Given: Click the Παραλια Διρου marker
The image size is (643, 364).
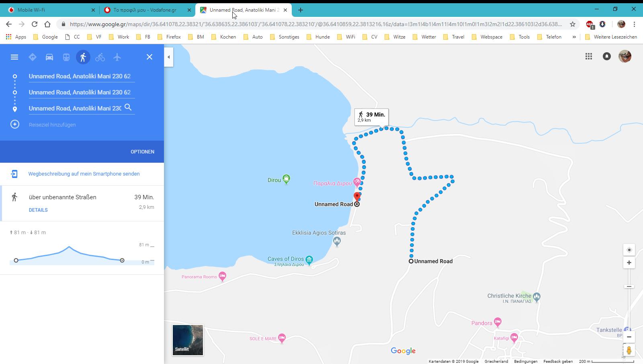Looking at the screenshot, I should pos(356,182).
